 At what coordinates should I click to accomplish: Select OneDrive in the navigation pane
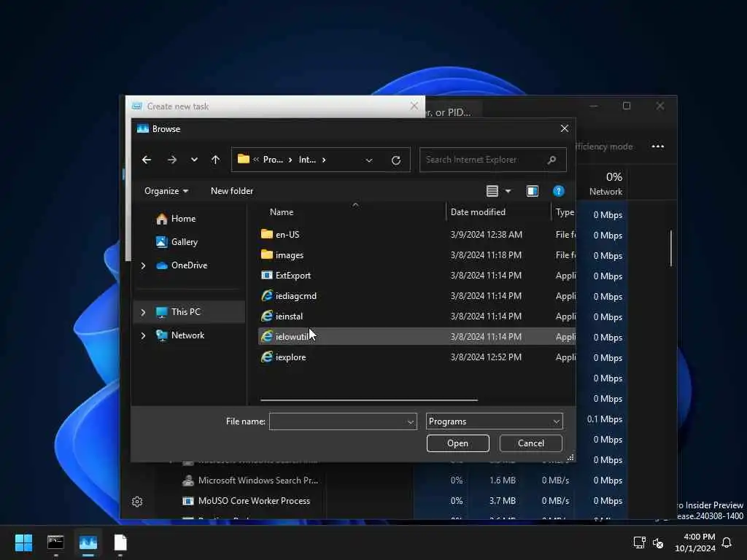tap(189, 265)
